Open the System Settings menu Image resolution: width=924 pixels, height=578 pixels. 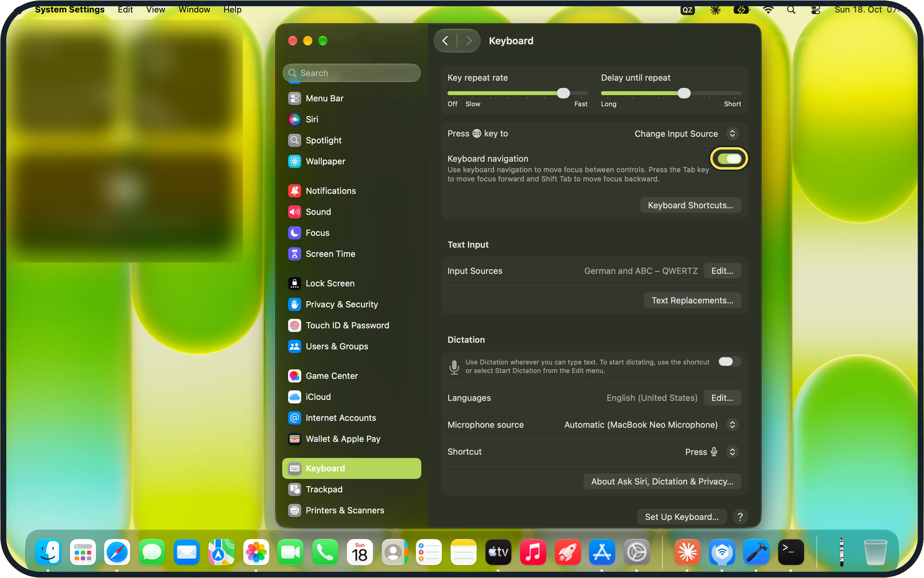(70, 10)
